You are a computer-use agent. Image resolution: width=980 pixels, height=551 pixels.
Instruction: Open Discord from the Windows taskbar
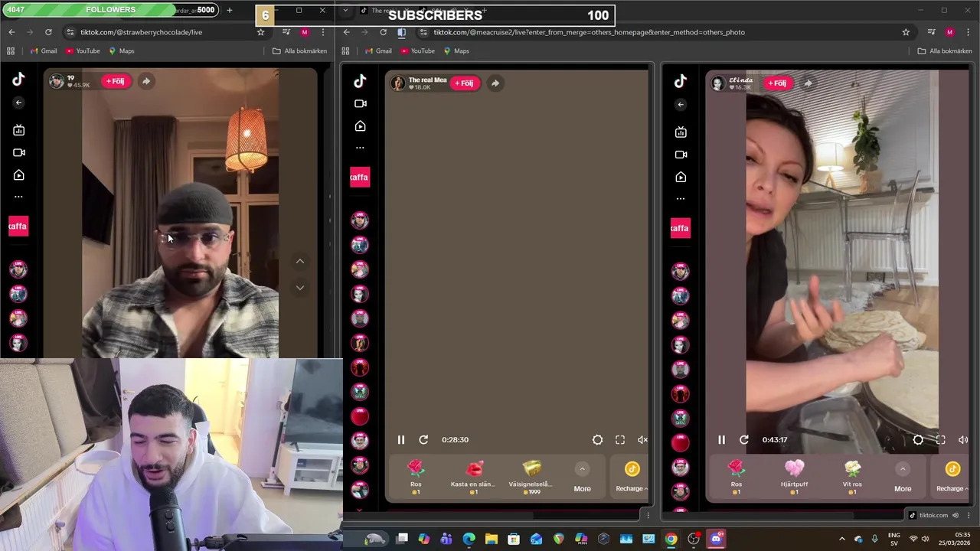pos(716,539)
